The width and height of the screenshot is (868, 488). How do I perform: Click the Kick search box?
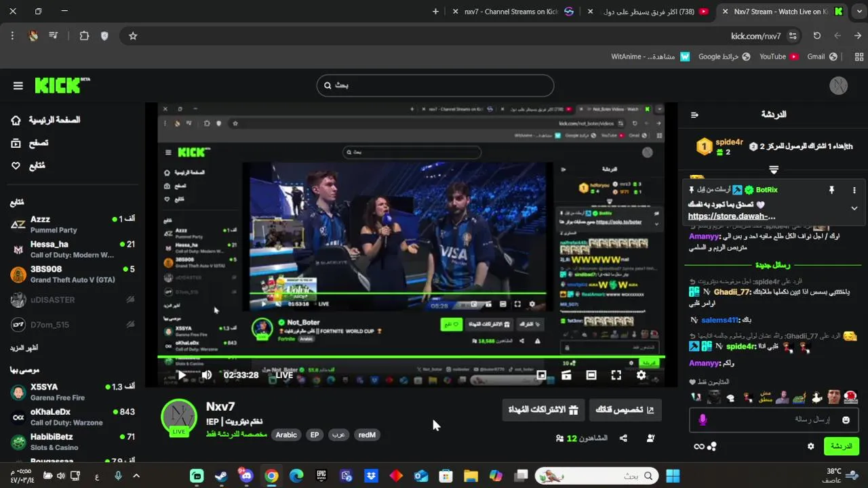tap(435, 85)
